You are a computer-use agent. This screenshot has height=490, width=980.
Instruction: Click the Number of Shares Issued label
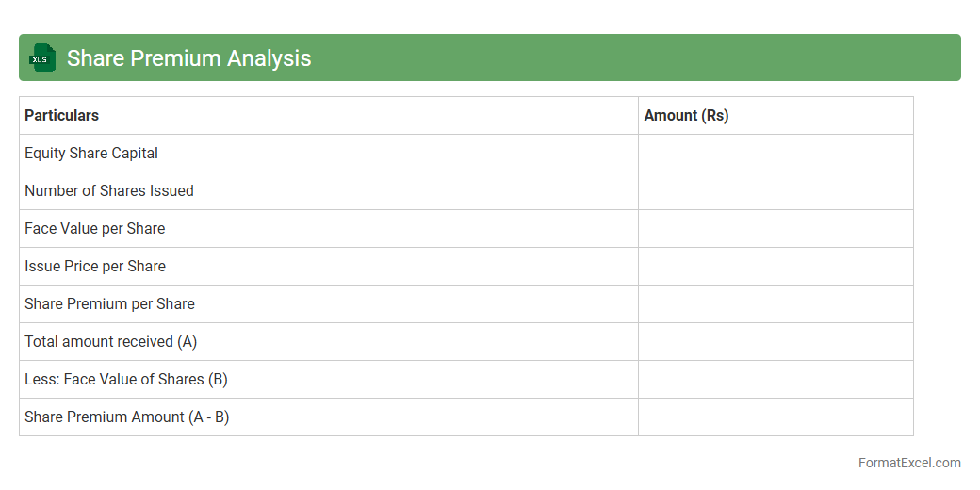[109, 191]
